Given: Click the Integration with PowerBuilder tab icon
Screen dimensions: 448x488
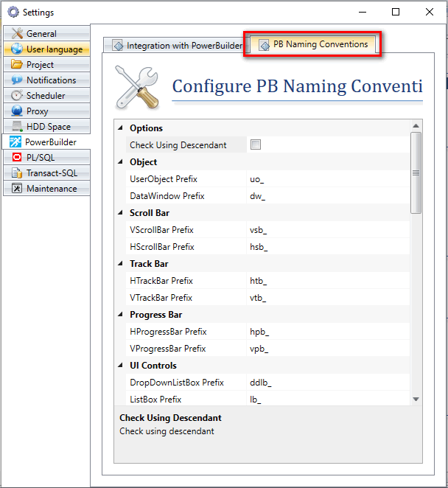Looking at the screenshot, I should click(x=118, y=46).
